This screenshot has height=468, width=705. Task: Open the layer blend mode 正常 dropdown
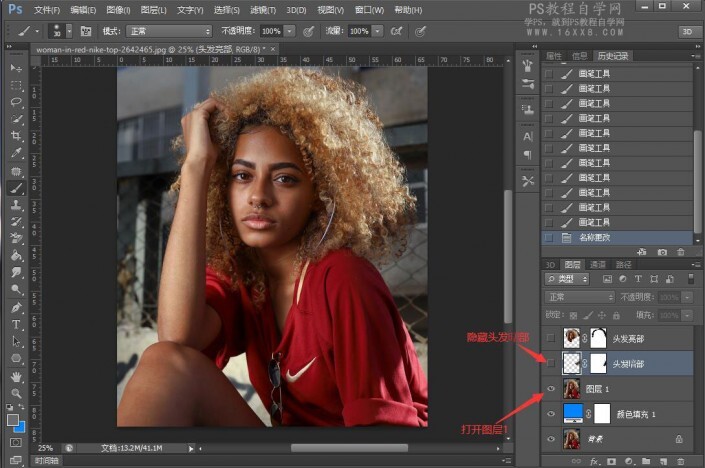(581, 297)
